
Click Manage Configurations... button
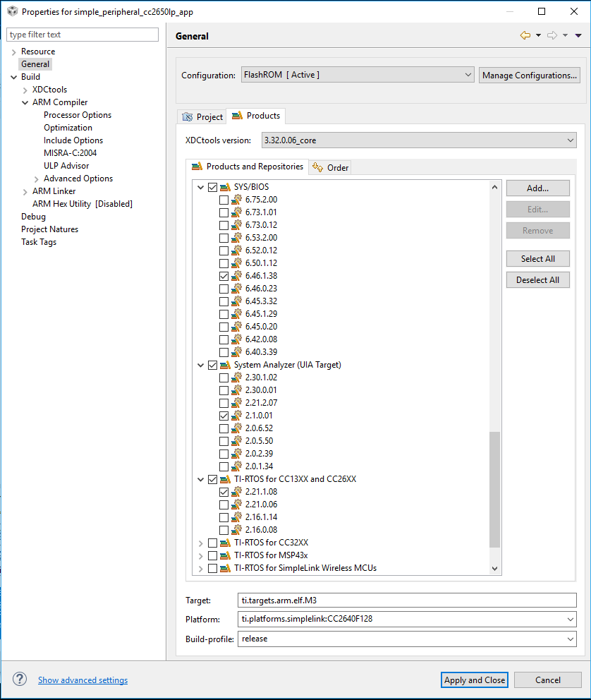coord(530,75)
